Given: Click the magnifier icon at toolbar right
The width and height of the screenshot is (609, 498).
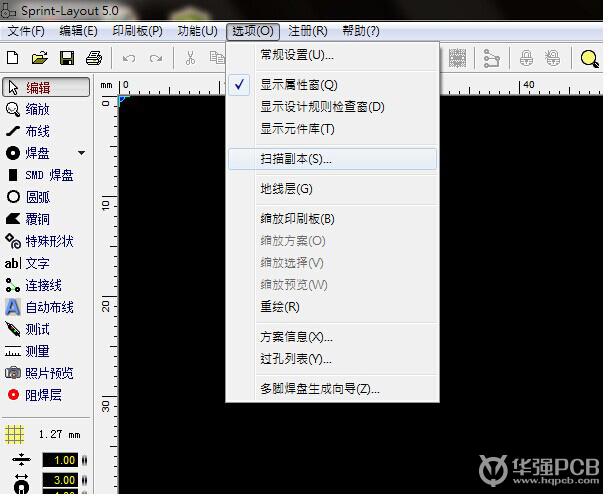Looking at the screenshot, I should click(589, 58).
